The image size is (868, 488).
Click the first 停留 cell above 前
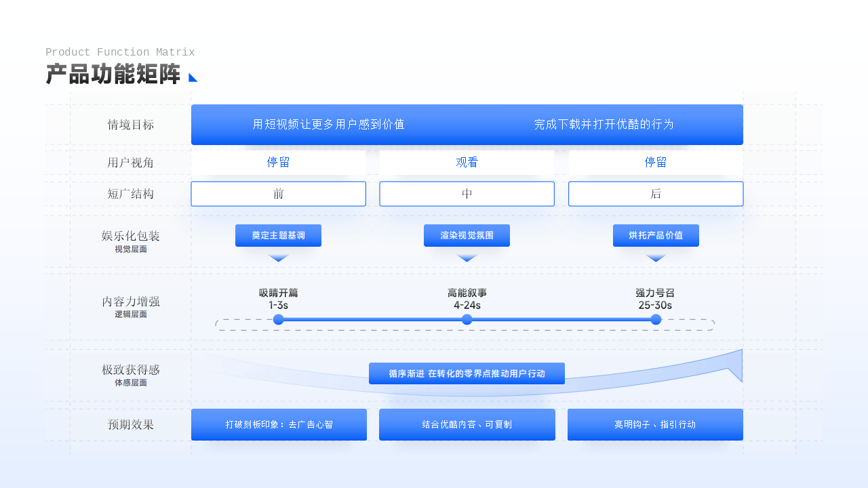[x=278, y=163]
